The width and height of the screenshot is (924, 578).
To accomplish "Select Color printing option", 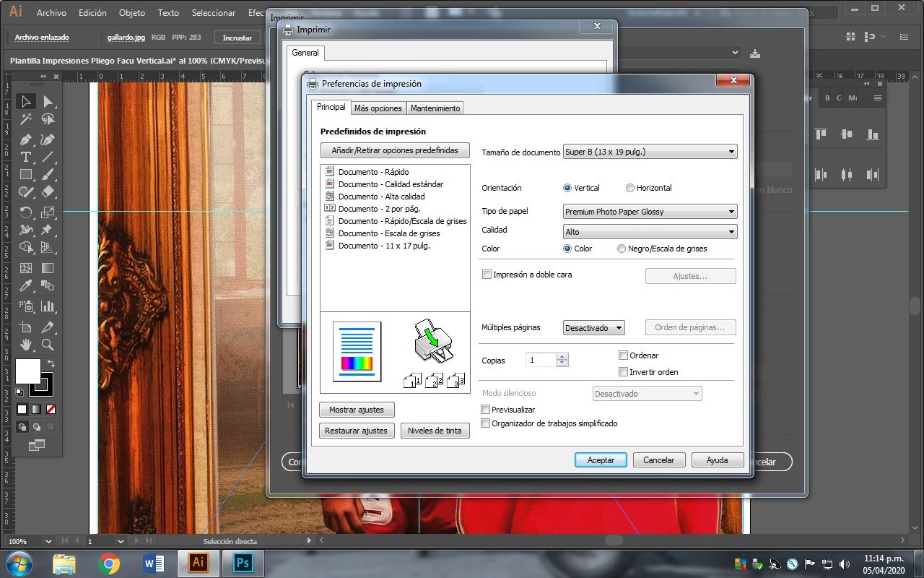I will tap(567, 249).
